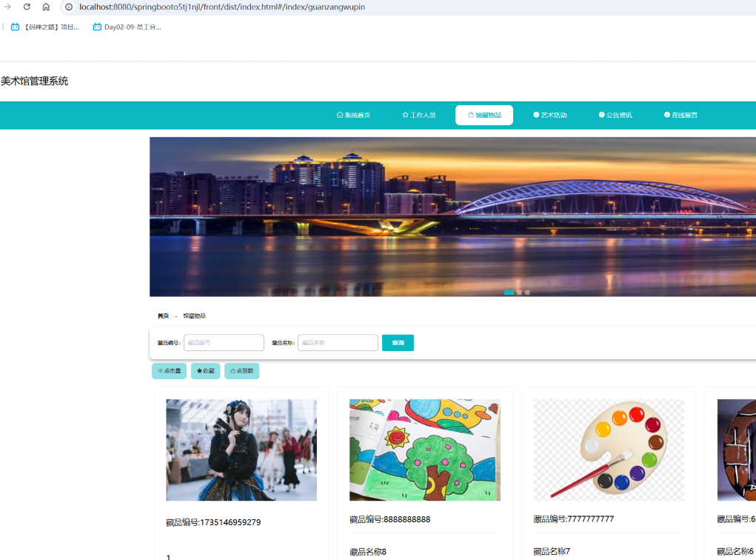Select the second carousel indicator dot
This screenshot has height=560, width=756.
click(519, 293)
